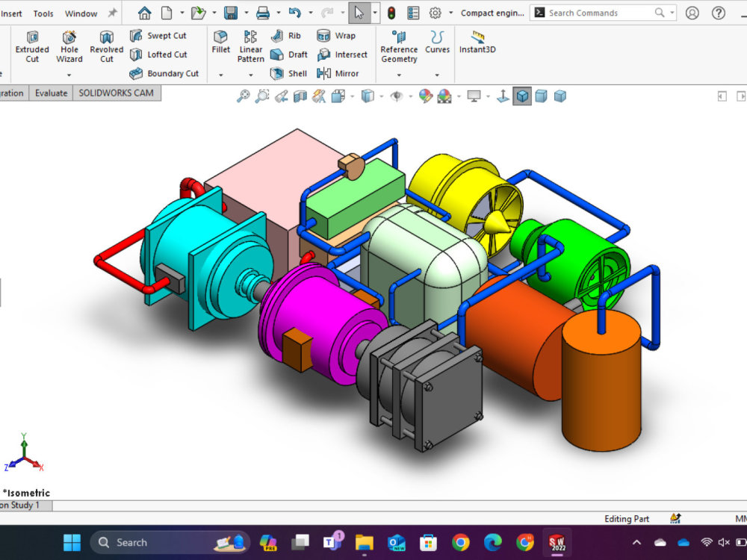Viewport: 747px width, 560px height.
Task: Expand the Linear Pattern flyout arrow
Action: [250, 75]
